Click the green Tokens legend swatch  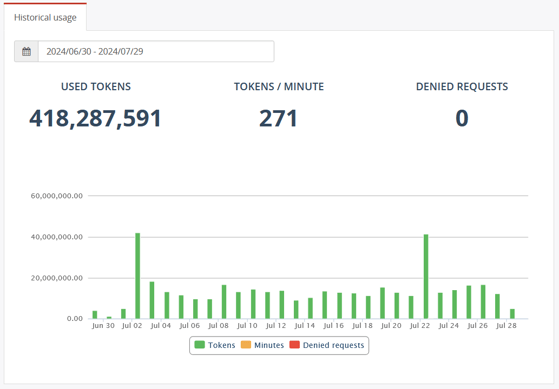[200, 345]
